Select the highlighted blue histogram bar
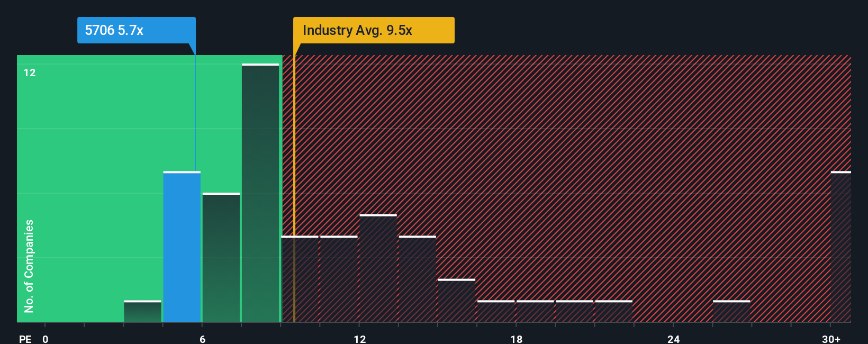 (182, 247)
